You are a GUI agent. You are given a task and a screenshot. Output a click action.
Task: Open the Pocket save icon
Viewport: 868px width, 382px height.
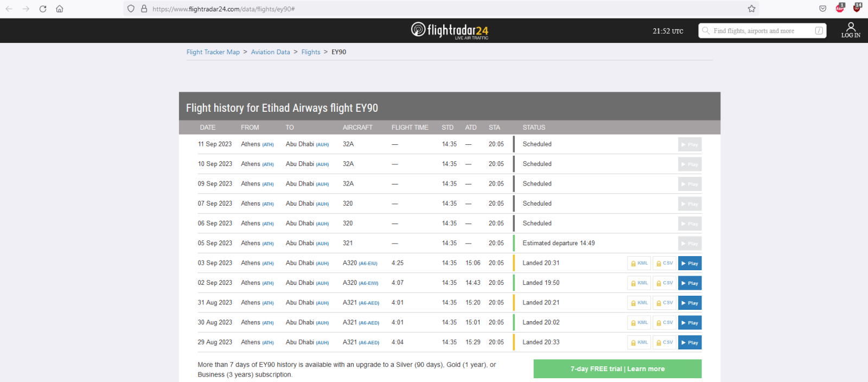(x=822, y=9)
